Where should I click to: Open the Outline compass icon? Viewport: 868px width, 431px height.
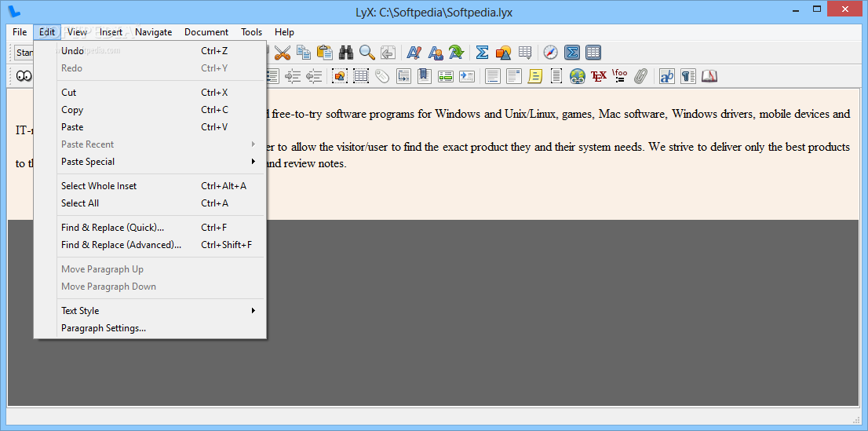click(x=550, y=53)
